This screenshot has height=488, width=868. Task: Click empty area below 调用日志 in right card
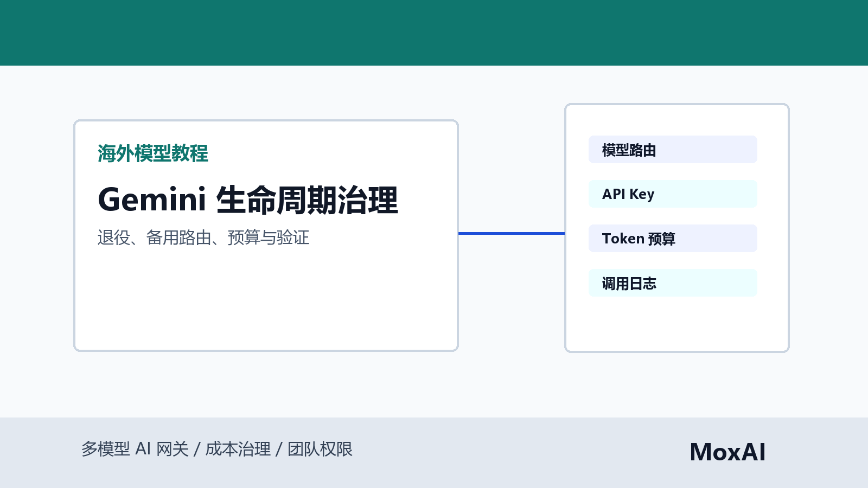(x=676, y=324)
